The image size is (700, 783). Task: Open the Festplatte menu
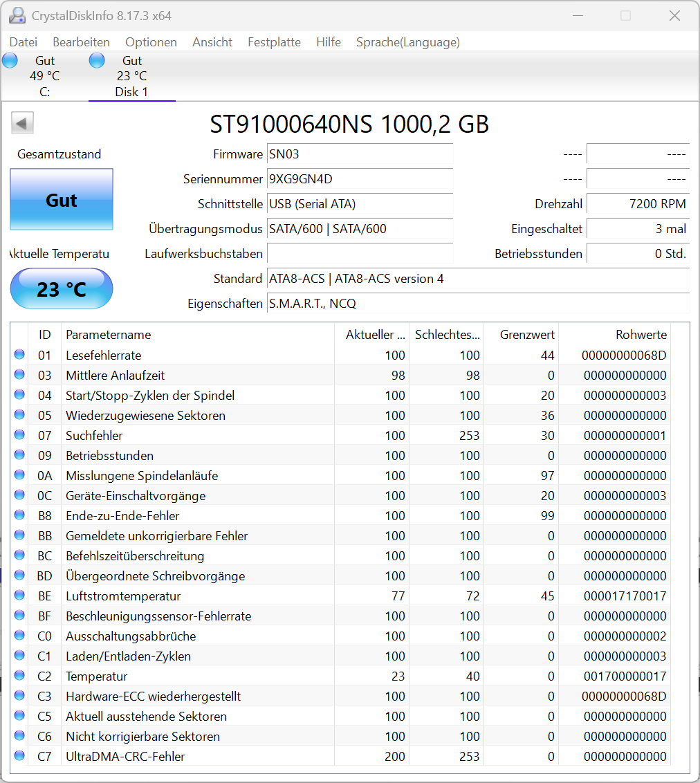pyautogui.click(x=274, y=42)
